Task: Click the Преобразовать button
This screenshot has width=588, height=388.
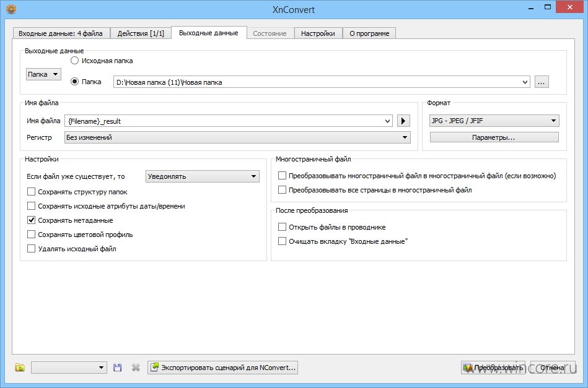Action: pos(493,368)
